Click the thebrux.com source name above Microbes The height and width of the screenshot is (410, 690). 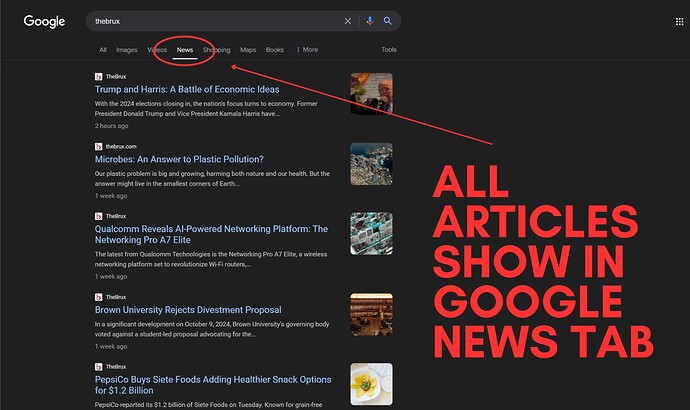121,146
